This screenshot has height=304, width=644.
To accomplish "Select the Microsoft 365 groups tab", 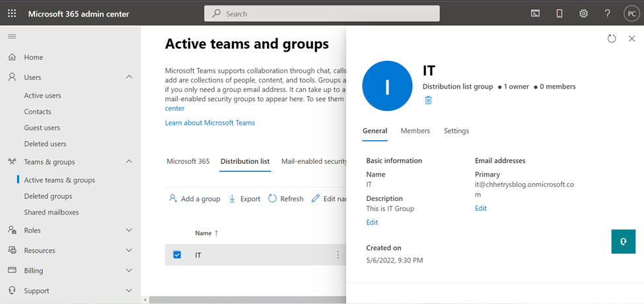I will [x=188, y=161].
